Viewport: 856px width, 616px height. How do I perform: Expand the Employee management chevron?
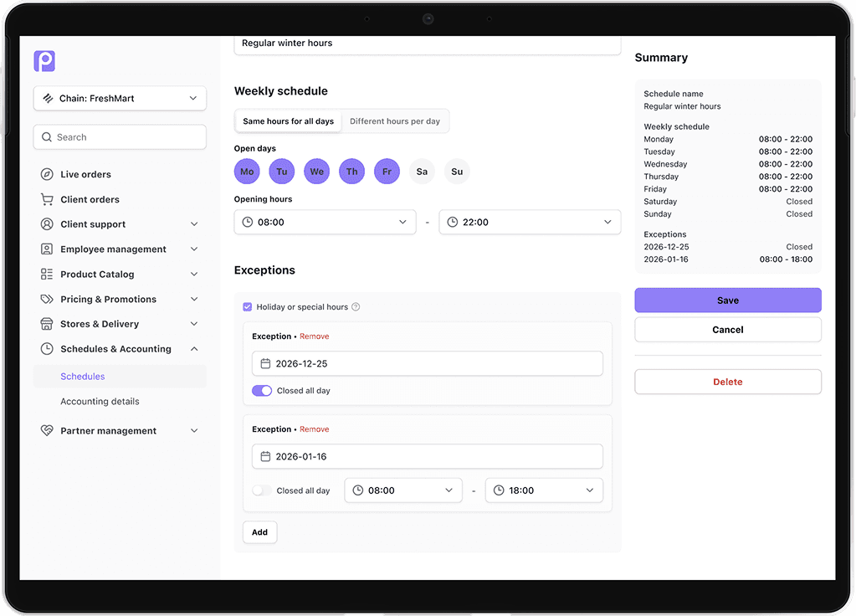[x=194, y=249]
